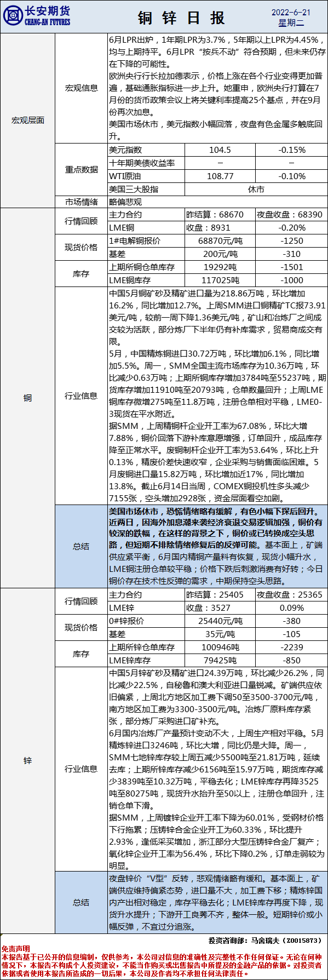
Task: Click the blue copper 总结 summary box
Action: click(217, 546)
